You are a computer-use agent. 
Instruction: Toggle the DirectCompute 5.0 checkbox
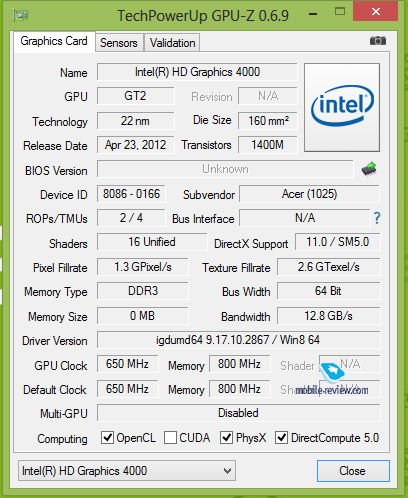coord(281,437)
